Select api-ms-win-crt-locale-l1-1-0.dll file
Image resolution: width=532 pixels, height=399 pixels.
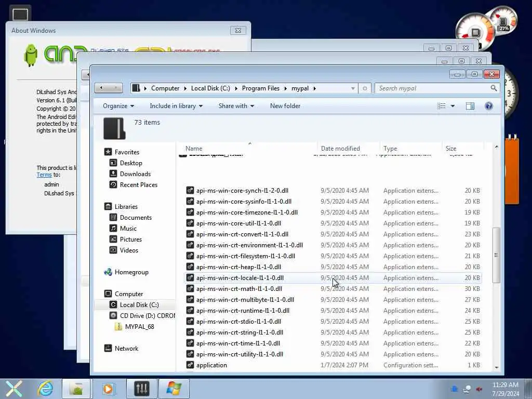tap(333, 278)
